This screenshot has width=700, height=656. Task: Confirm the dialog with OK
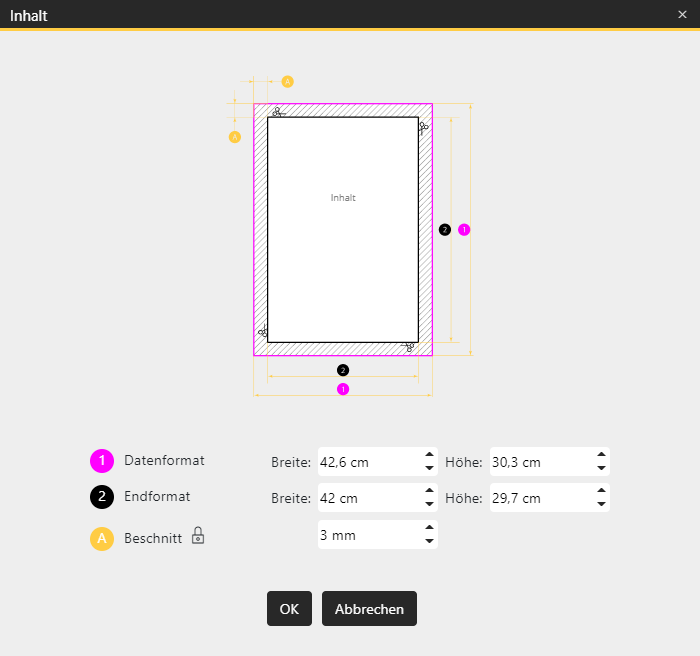[289, 609]
